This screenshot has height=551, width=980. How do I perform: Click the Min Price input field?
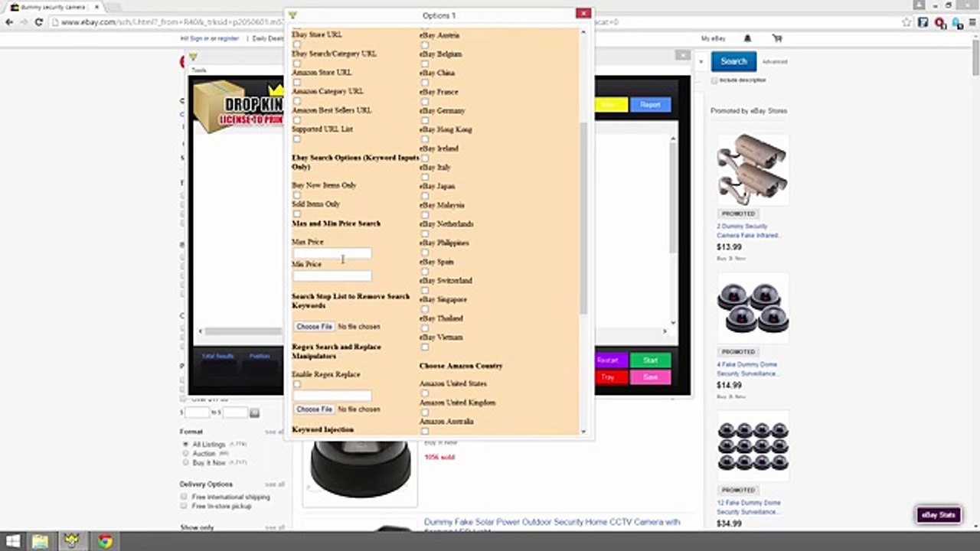tap(332, 275)
